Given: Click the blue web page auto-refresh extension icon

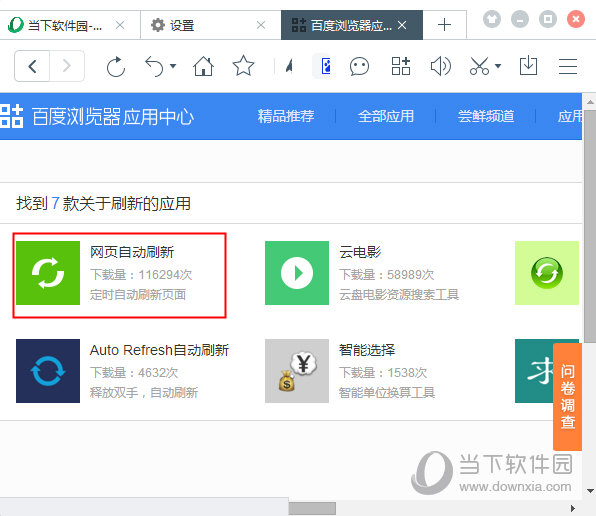Looking at the screenshot, I should point(325,66).
